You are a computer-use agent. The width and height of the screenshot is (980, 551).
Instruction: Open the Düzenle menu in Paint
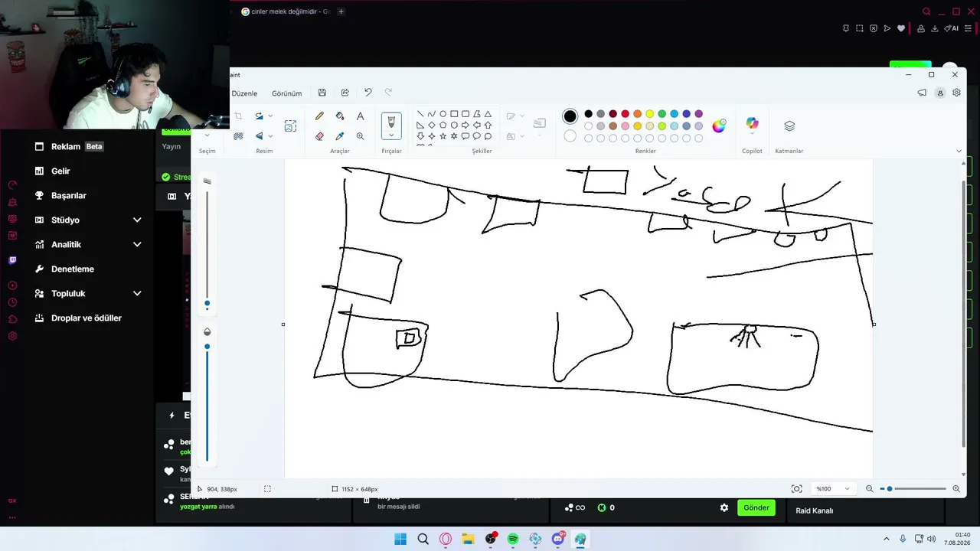(244, 93)
